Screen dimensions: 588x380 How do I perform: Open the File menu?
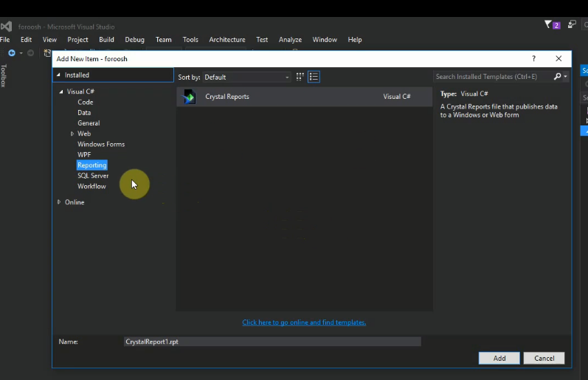5,39
